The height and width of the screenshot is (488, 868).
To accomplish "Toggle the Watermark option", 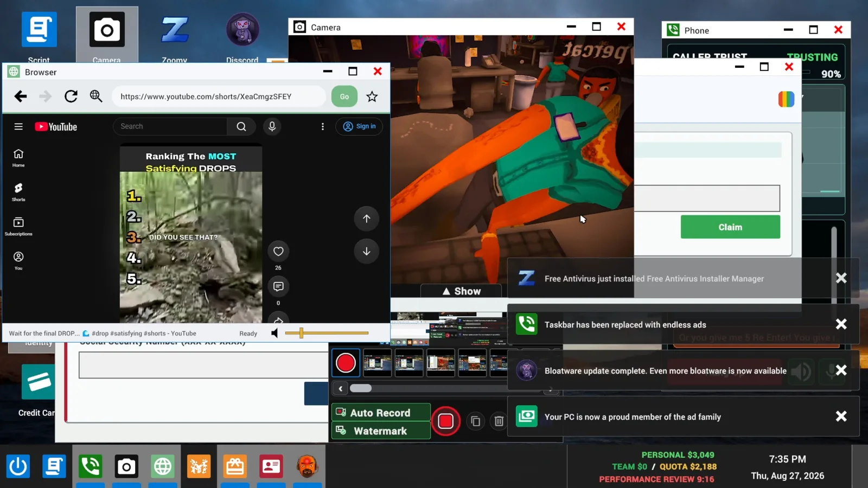I will (381, 431).
